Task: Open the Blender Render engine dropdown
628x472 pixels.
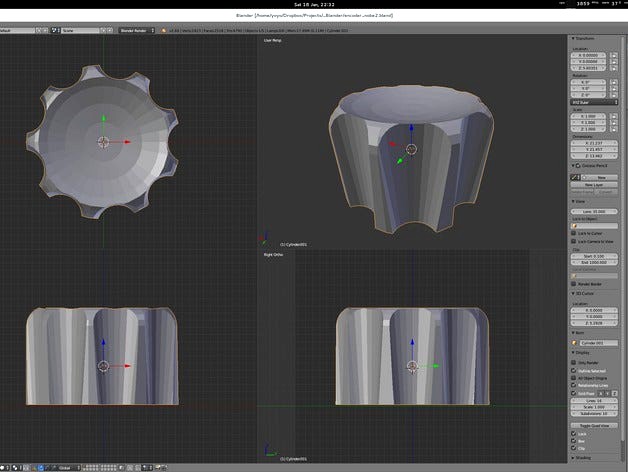Action: (x=137, y=30)
